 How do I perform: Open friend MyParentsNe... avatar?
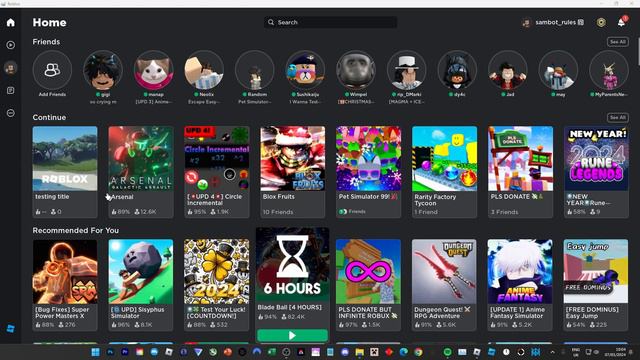tap(609, 70)
